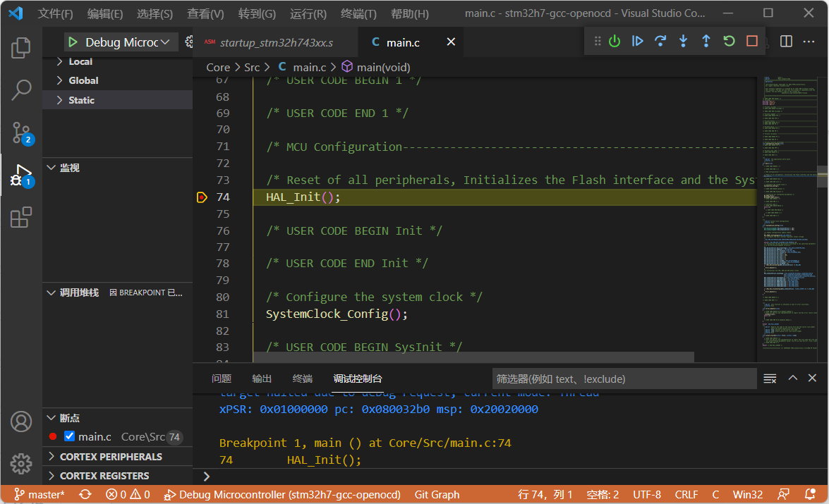The height and width of the screenshot is (504, 829).
Task: Open the 帮助(H) menu
Action: 410,13
